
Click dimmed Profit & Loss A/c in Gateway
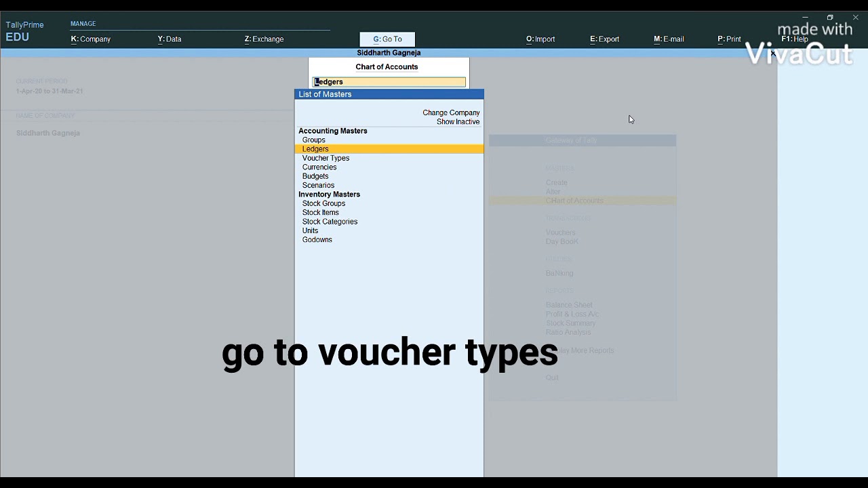(572, 314)
